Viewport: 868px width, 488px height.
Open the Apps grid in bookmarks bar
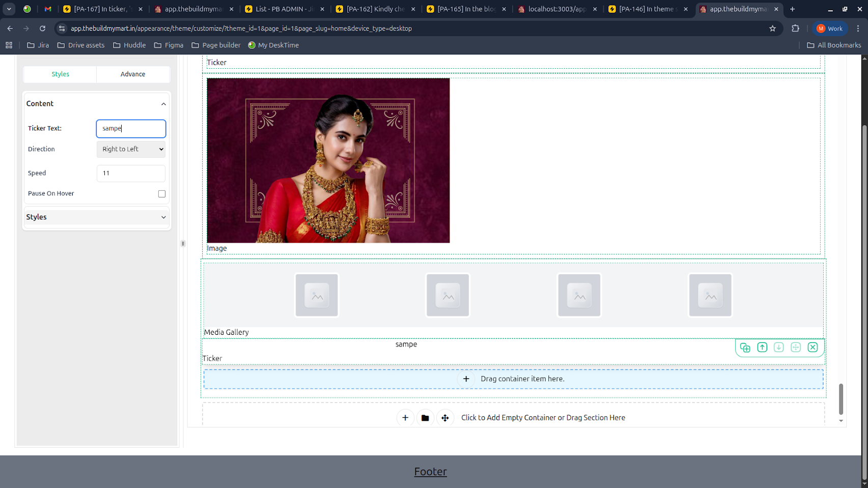click(x=9, y=45)
